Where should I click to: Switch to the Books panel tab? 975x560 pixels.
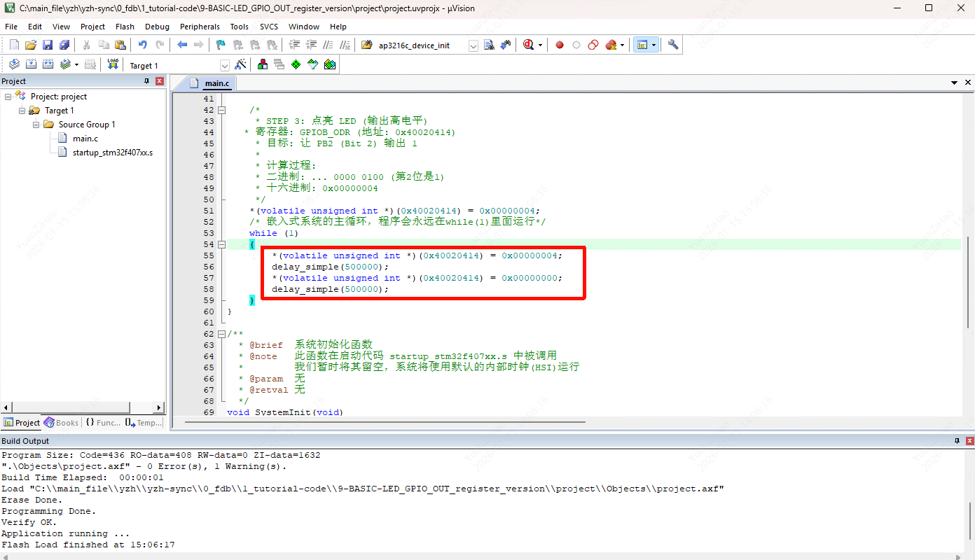(x=62, y=423)
